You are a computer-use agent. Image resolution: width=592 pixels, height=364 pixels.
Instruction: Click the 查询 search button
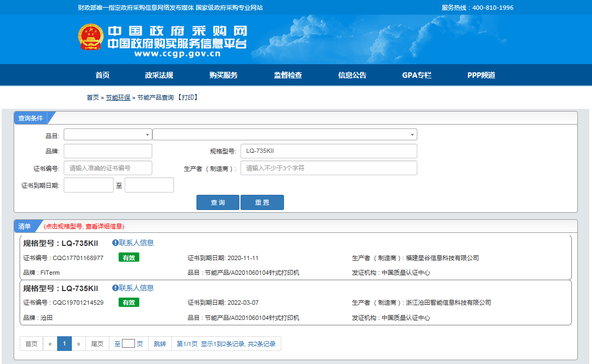click(x=218, y=202)
